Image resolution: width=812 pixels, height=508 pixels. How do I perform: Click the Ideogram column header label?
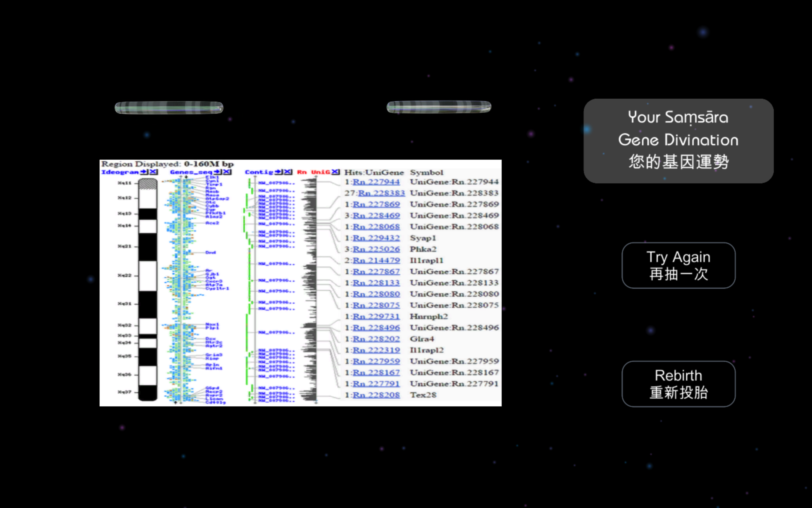coord(120,172)
